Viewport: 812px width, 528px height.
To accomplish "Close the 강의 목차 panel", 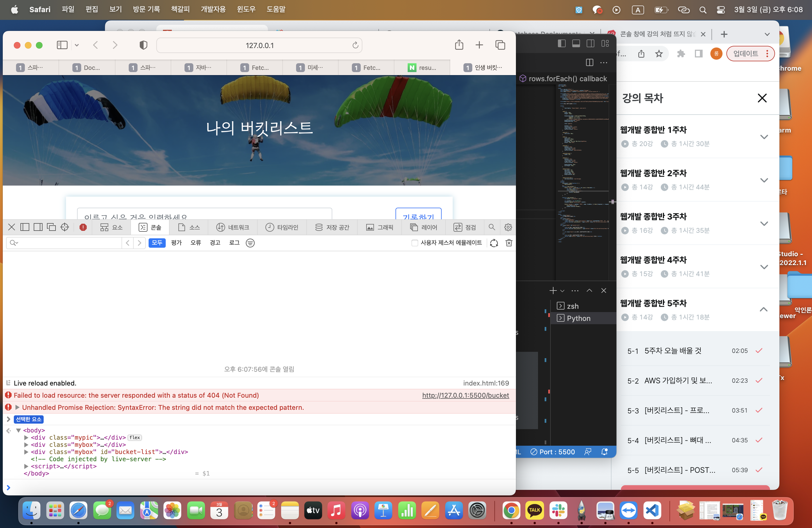I will 762,98.
